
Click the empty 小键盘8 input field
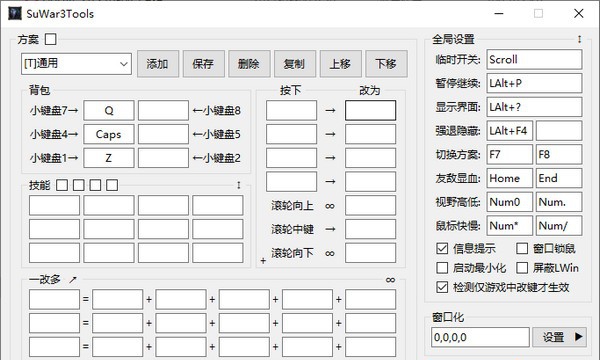point(163,111)
